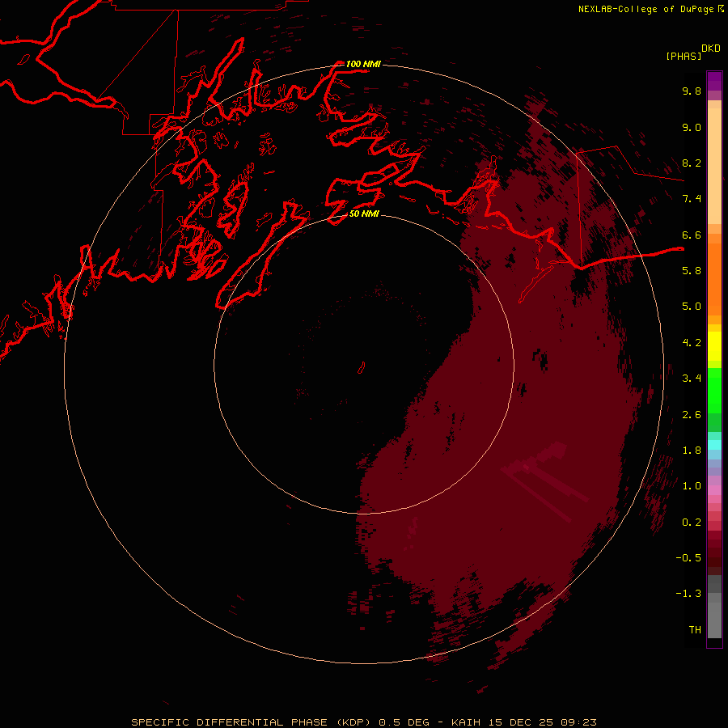The image size is (728, 728).
Task: Select the 1.0 scale value
Action: [x=692, y=486]
